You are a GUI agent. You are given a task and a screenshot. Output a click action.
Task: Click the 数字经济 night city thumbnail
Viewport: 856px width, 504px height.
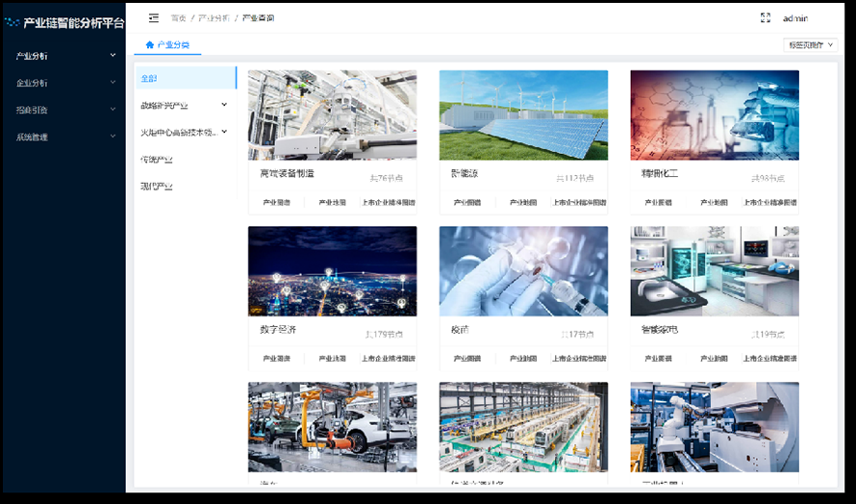pos(332,271)
